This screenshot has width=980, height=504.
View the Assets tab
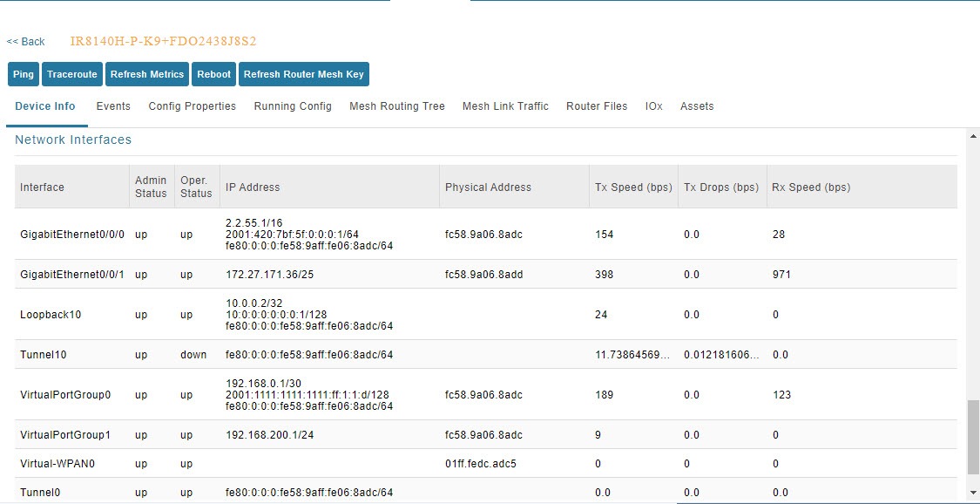tap(697, 106)
